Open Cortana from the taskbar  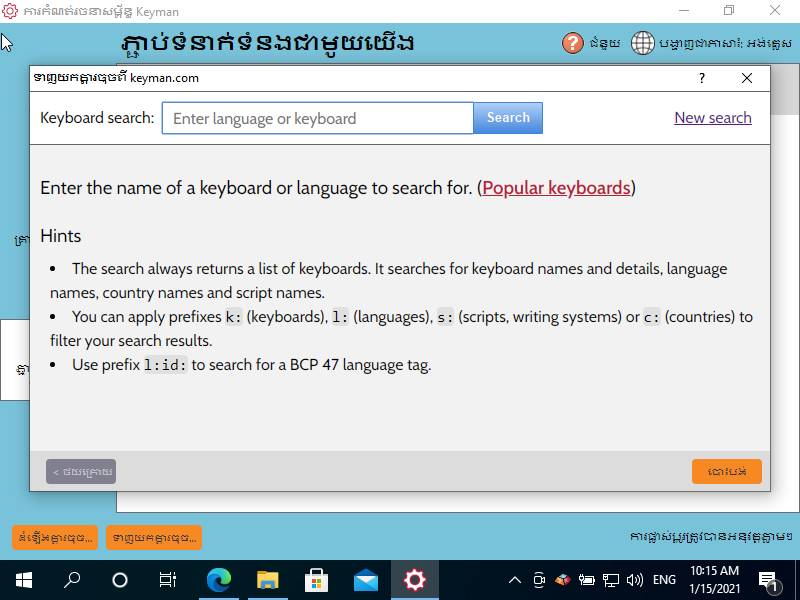tap(120, 580)
